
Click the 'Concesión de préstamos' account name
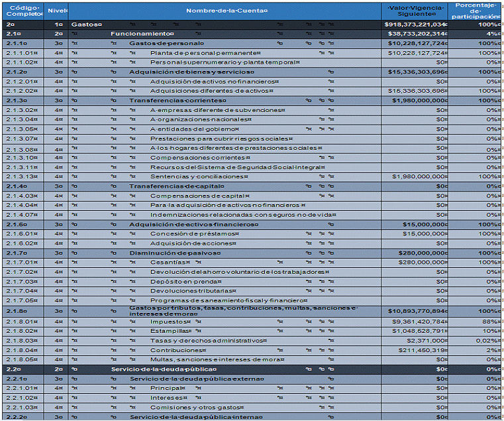tap(195, 234)
